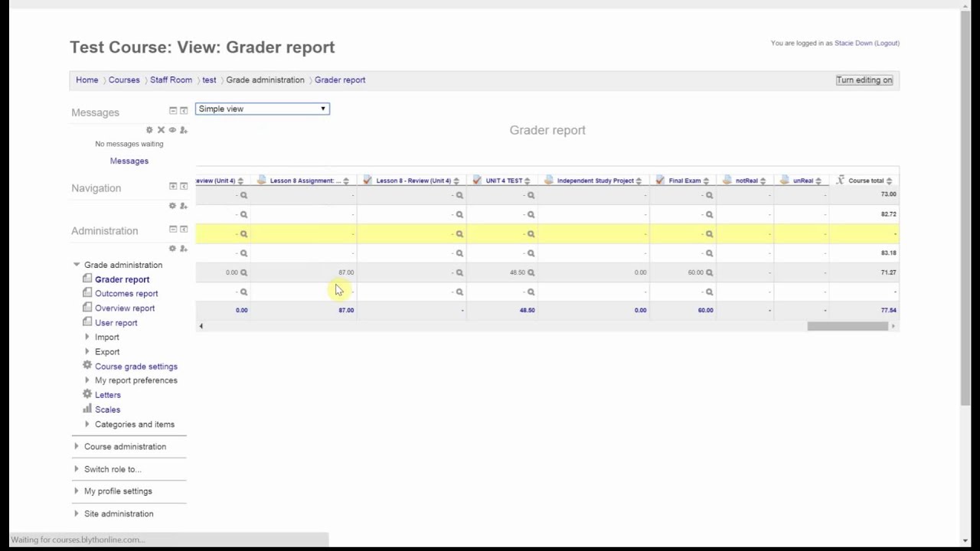
Task: Collapse the Administration block with minus icon
Action: tap(173, 230)
